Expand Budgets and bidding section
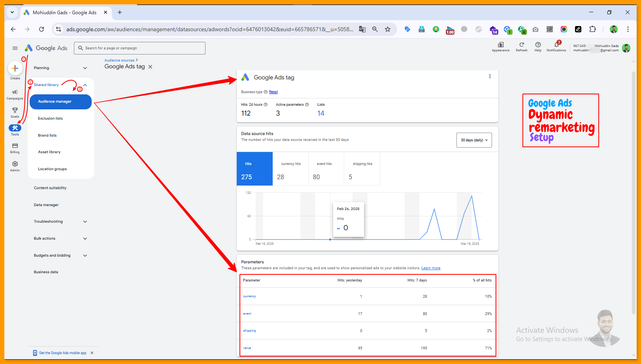The height and width of the screenshot is (364, 641). (85, 255)
